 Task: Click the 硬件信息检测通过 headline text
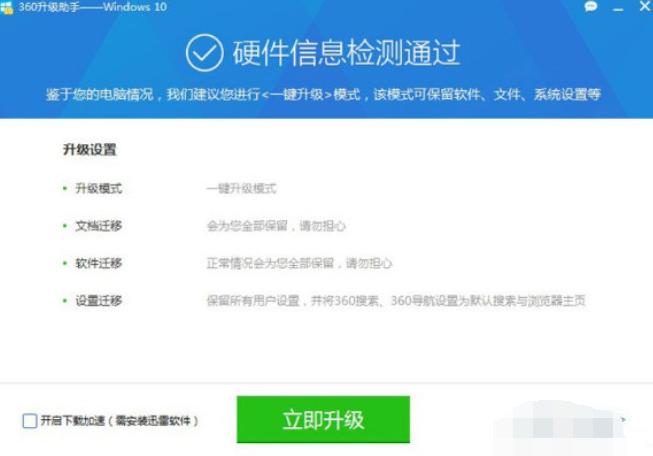(346, 53)
